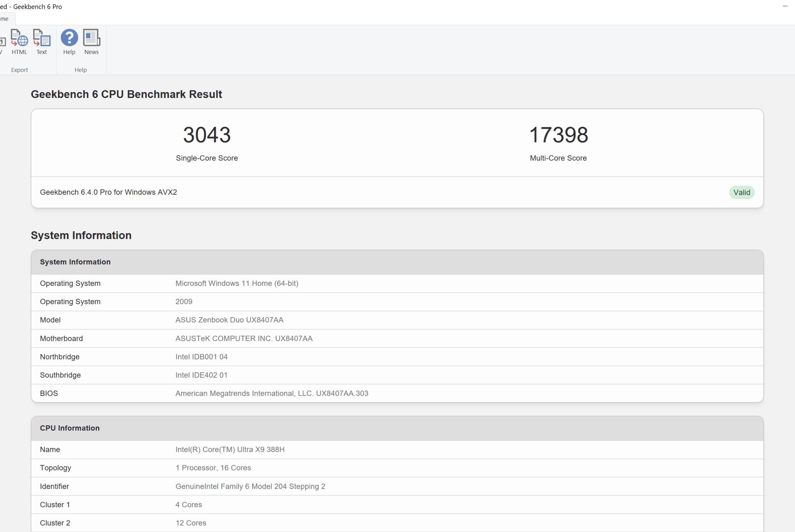Select the Topology row 16 Cores value
The image size is (795, 532).
(x=213, y=468)
